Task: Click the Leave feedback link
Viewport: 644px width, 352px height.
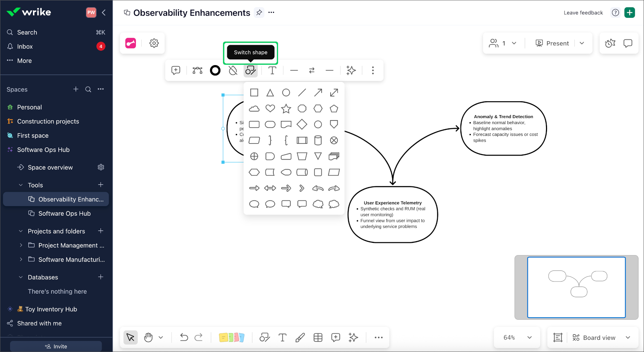Action: (x=583, y=13)
